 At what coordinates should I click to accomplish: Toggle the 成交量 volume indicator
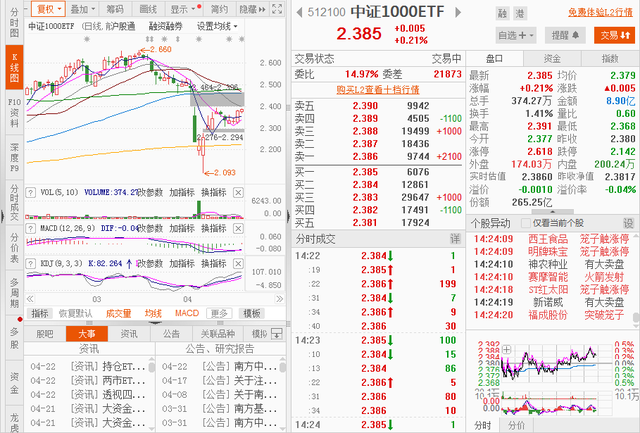118,313
